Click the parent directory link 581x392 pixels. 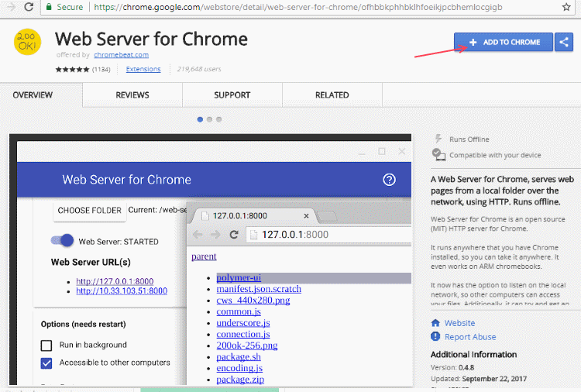tap(204, 256)
